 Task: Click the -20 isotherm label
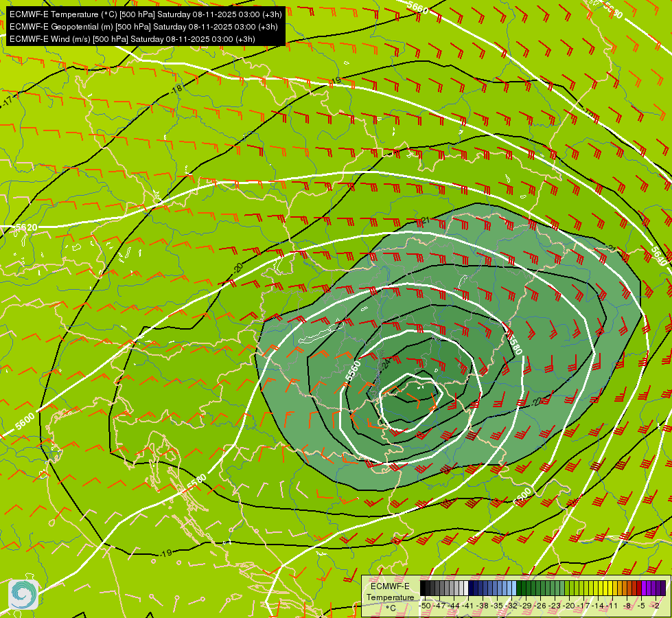point(238,268)
